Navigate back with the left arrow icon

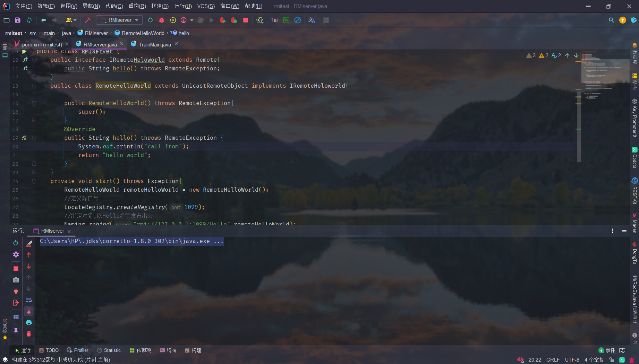(43, 20)
